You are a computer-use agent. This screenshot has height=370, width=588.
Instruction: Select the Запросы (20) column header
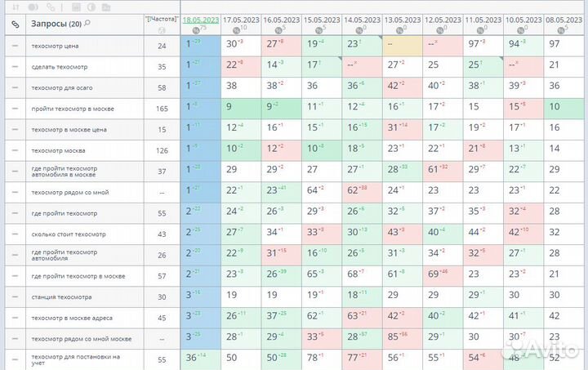tap(56, 24)
